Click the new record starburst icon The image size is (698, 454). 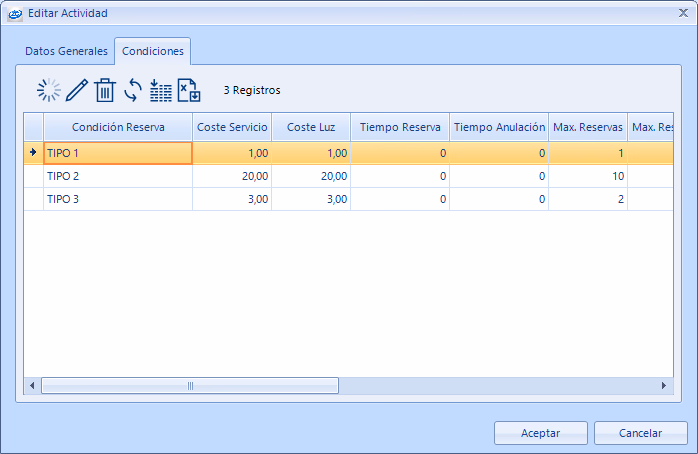48,91
